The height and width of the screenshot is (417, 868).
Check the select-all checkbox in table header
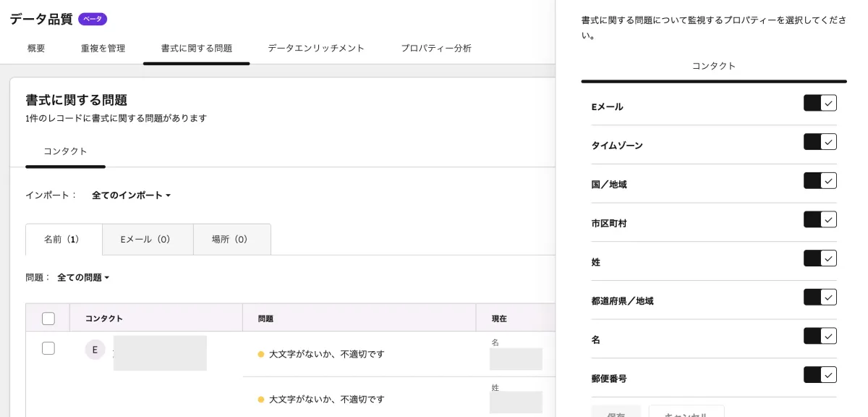point(48,319)
